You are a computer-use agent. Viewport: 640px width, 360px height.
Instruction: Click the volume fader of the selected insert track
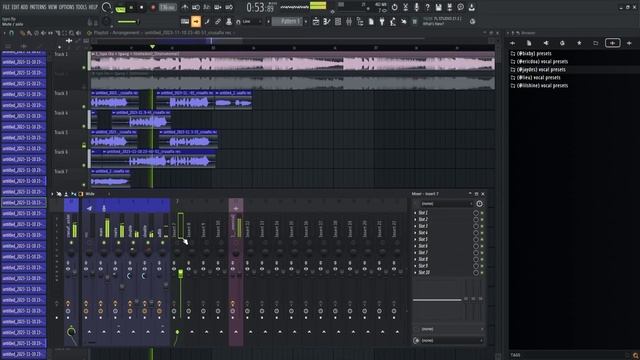(x=180, y=274)
